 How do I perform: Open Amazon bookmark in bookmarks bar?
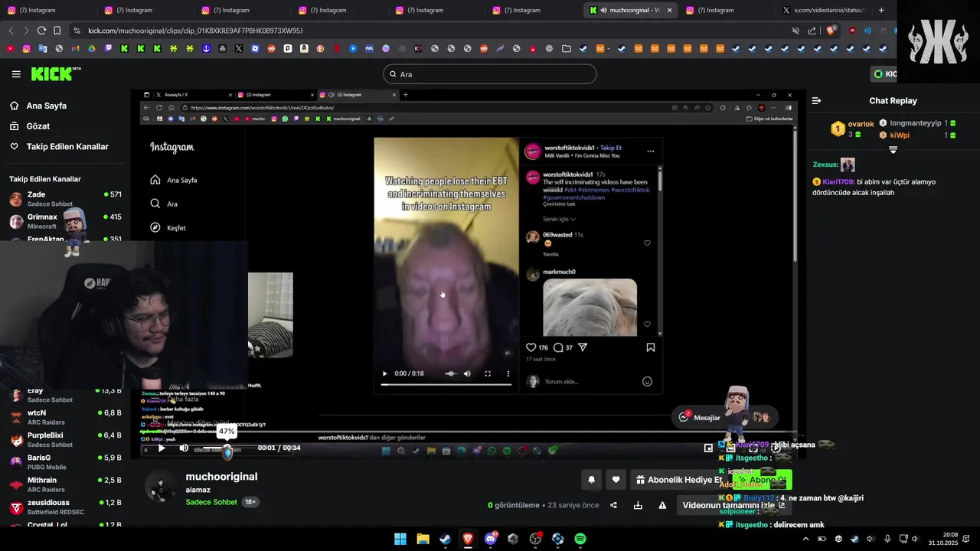point(304,48)
